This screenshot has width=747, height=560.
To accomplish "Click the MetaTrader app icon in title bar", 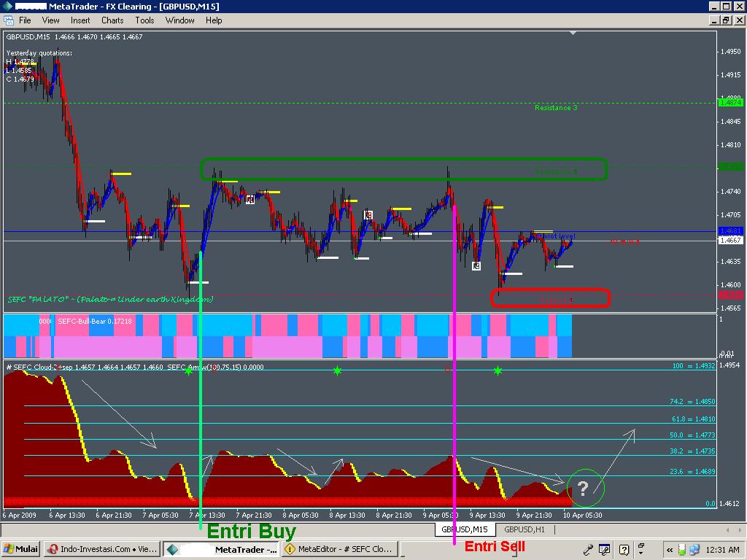I will pyautogui.click(x=7, y=6).
